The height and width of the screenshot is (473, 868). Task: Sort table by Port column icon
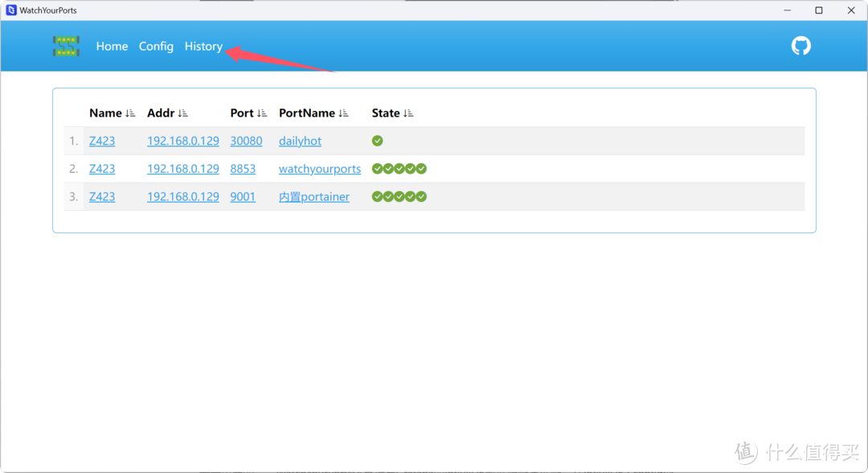[x=262, y=113]
